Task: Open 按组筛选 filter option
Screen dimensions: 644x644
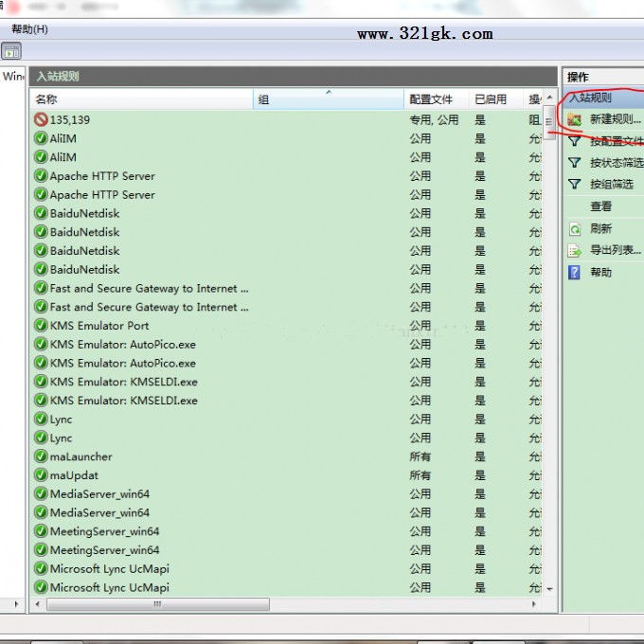Action: pyautogui.click(x=612, y=184)
